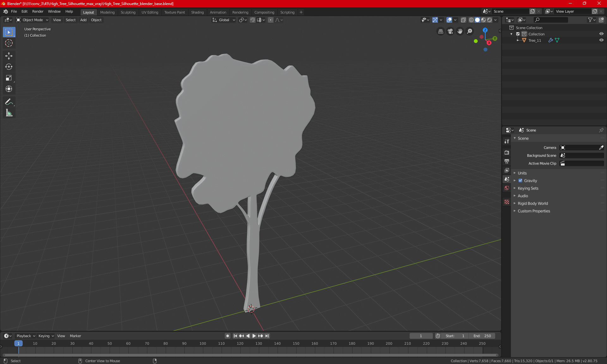Toggle snapping magnet
This screenshot has width=607, height=364.
click(253, 20)
